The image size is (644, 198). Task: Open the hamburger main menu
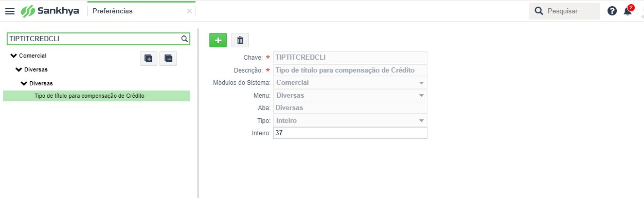(10, 11)
